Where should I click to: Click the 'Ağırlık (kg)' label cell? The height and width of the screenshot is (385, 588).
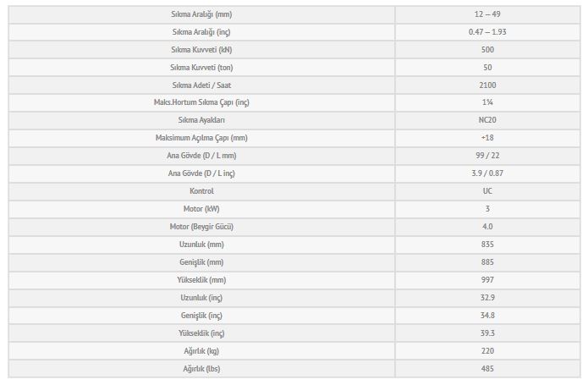pos(201,350)
